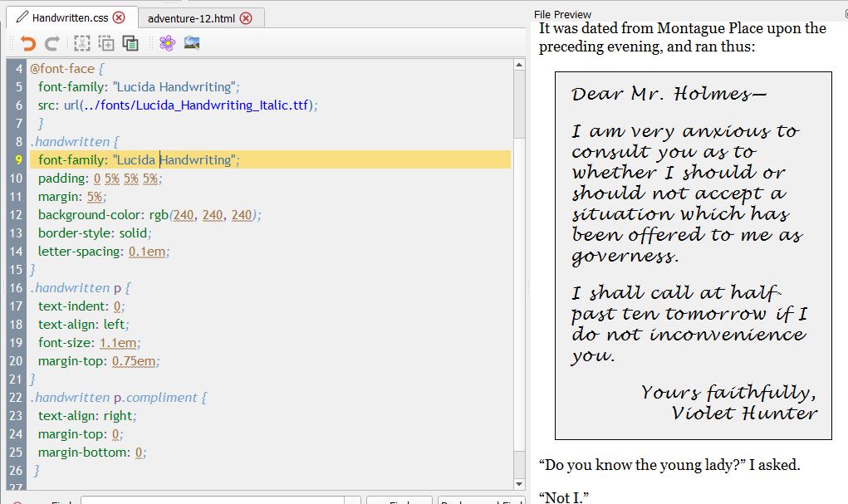Click the File Preview panel title

(562, 15)
